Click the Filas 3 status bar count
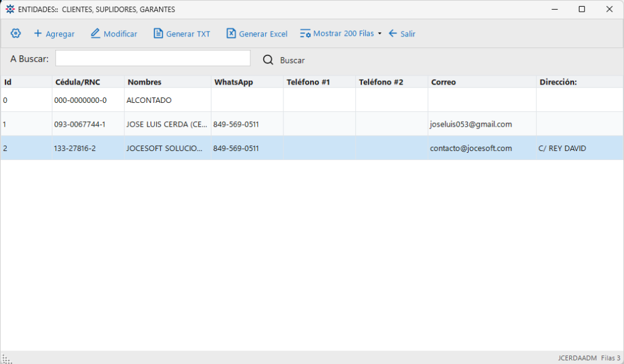Image resolution: width=624 pixels, height=364 pixels. click(611, 358)
